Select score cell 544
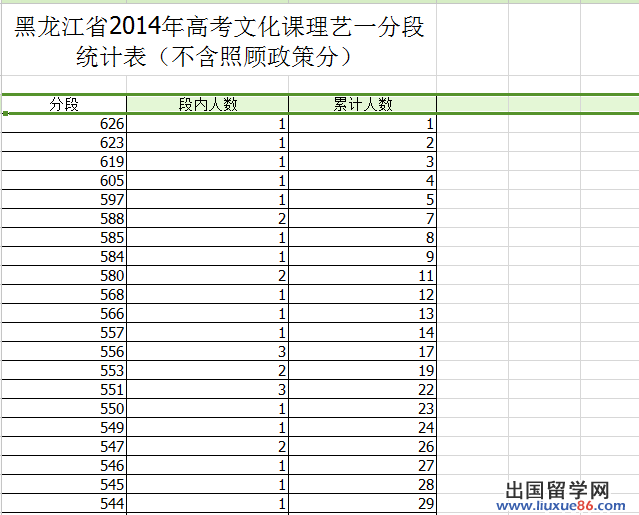 [64, 504]
